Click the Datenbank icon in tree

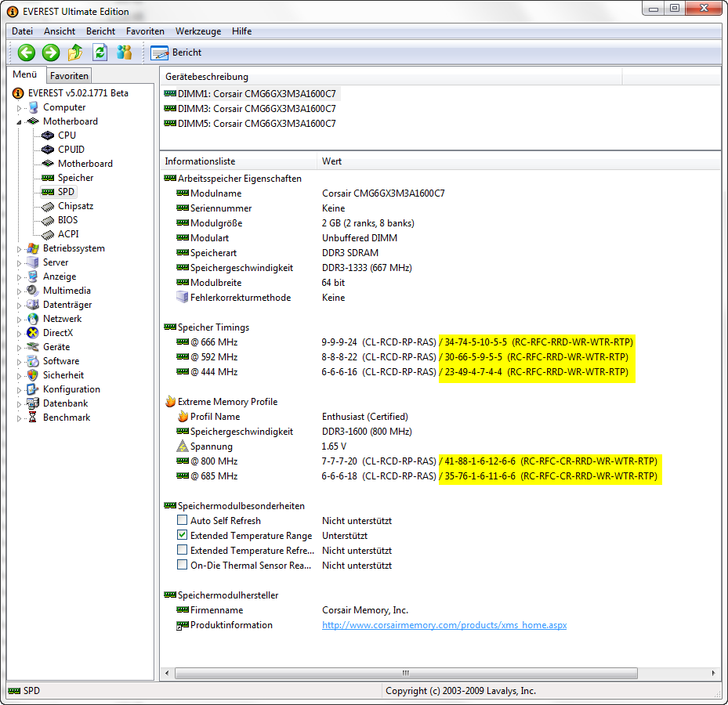coord(32,403)
